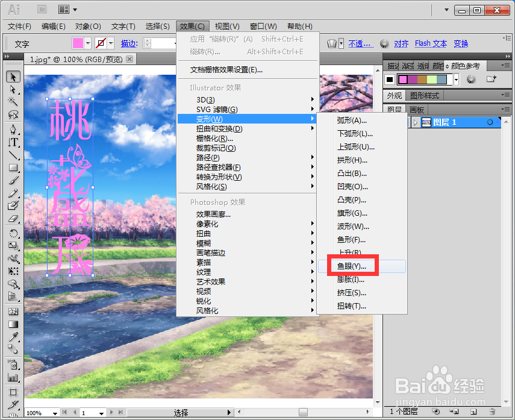Screen dimensions: 515x420
Task: Choose 弧形(A) warp effect
Action: 362,121
